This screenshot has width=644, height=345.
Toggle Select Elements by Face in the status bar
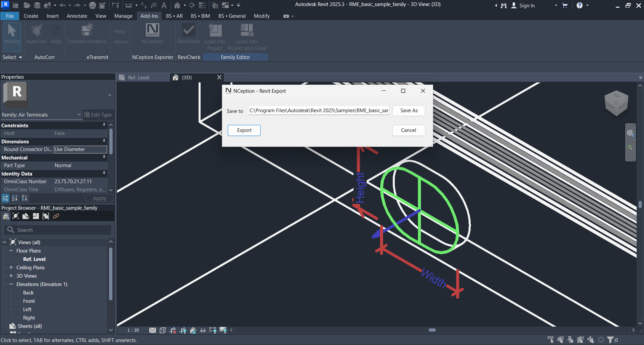pos(581,340)
